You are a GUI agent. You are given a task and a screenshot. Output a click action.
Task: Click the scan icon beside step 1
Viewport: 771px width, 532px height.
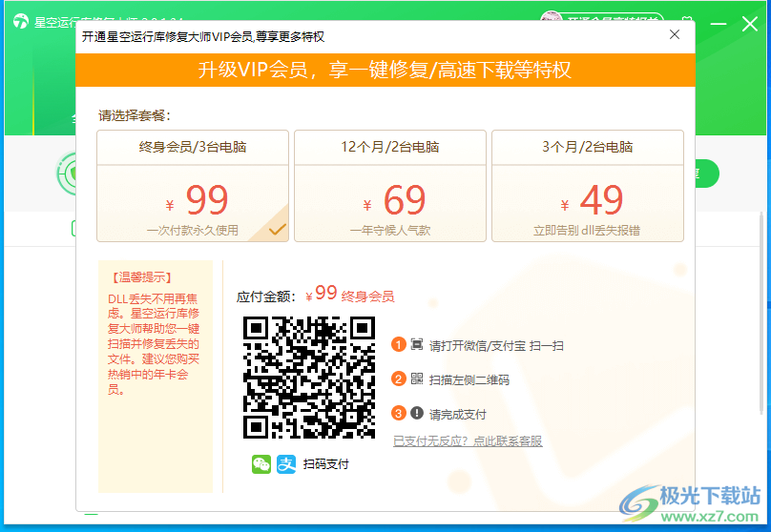[417, 345]
